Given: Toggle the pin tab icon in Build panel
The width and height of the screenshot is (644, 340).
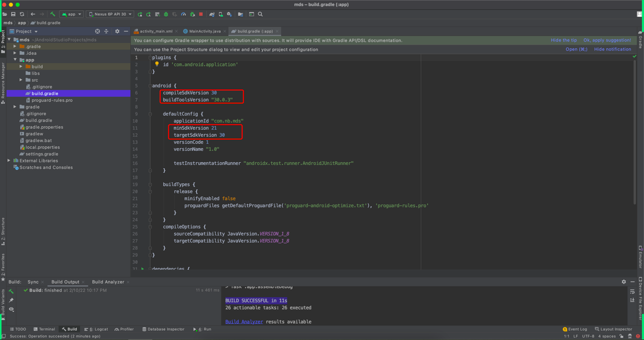Looking at the screenshot, I should coord(11,300).
